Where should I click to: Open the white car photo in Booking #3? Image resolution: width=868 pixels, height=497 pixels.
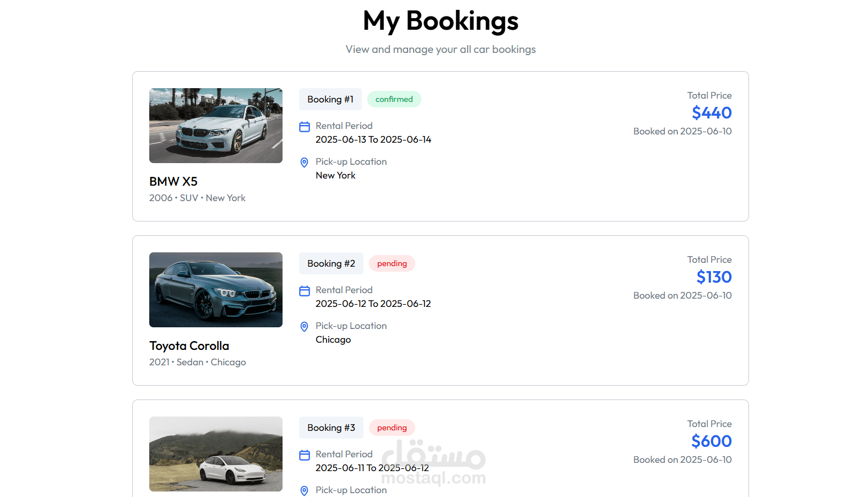pyautogui.click(x=216, y=454)
